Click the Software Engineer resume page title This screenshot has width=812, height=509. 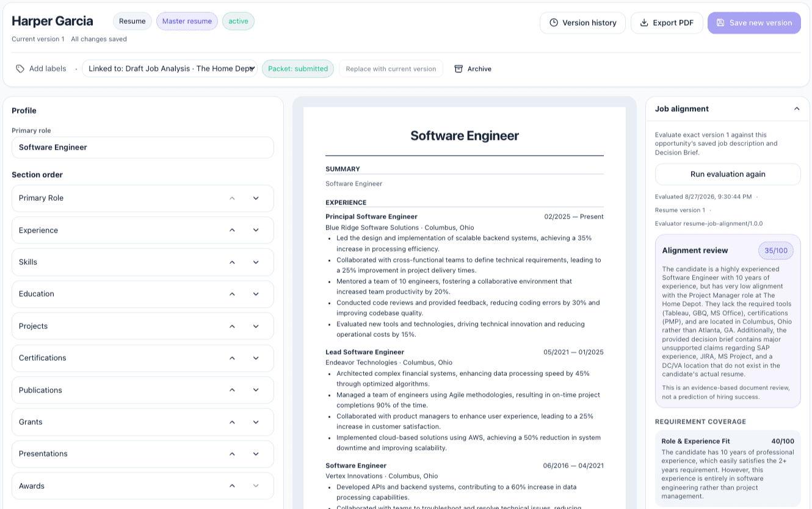[x=465, y=135]
